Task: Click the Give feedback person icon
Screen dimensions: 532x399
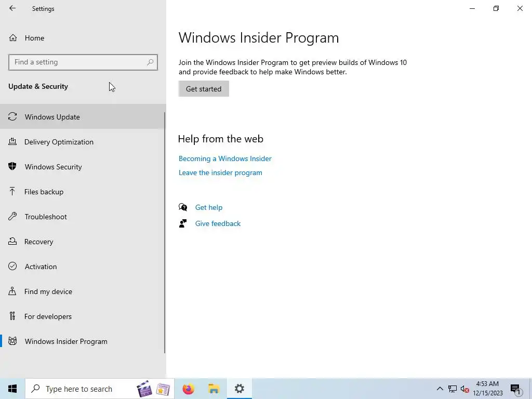Action: 183,223
